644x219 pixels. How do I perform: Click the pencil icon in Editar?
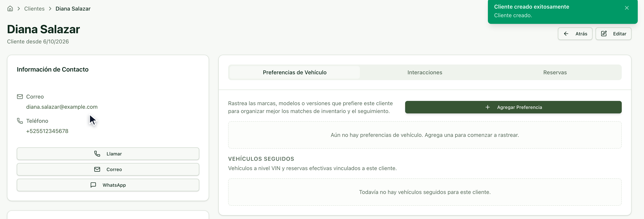[604, 34]
